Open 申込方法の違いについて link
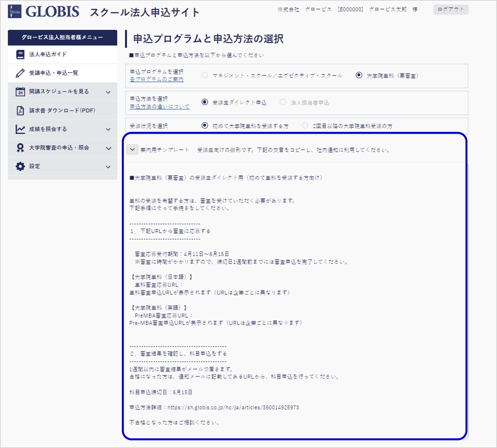Screen dimensions: 497x448 (160, 107)
